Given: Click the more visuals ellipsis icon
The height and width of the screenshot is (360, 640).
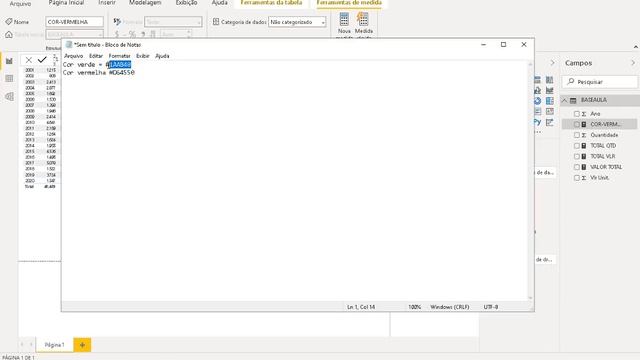Looking at the screenshot, I should click(x=538, y=132).
